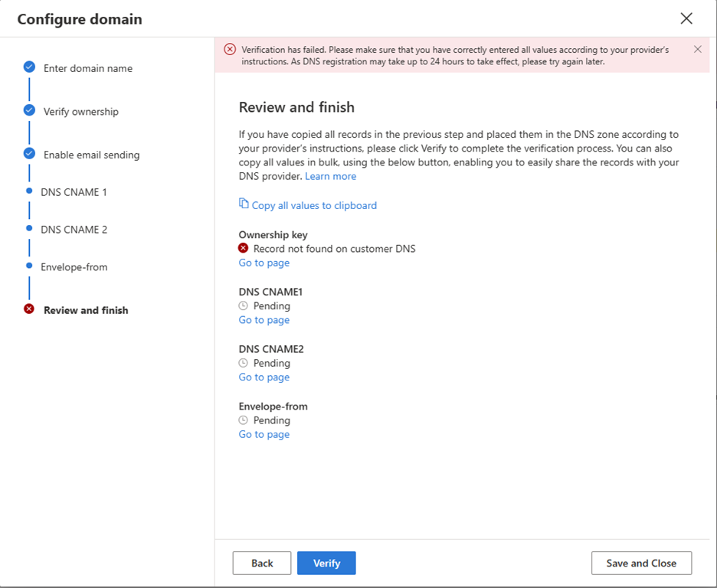The width and height of the screenshot is (717, 588).
Task: Click the copy icon beside clipboard link
Action: [x=244, y=204]
